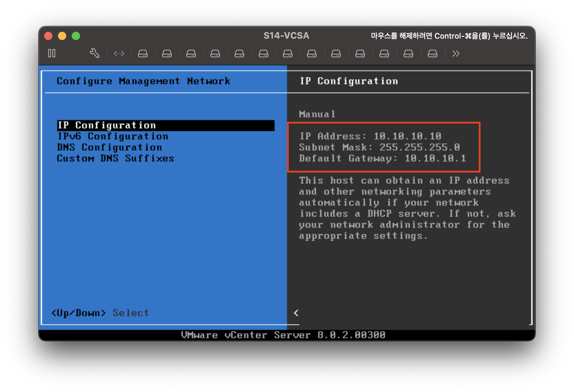Click the IP Address 10.10.10.10 line
Viewport: 574px width, 392px height.
pyautogui.click(x=370, y=136)
